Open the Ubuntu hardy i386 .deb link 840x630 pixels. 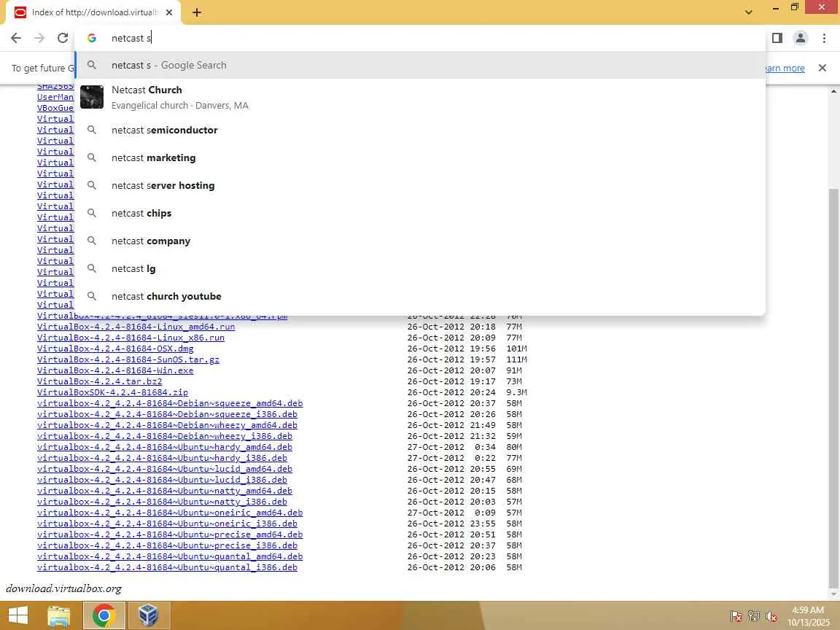click(162, 458)
